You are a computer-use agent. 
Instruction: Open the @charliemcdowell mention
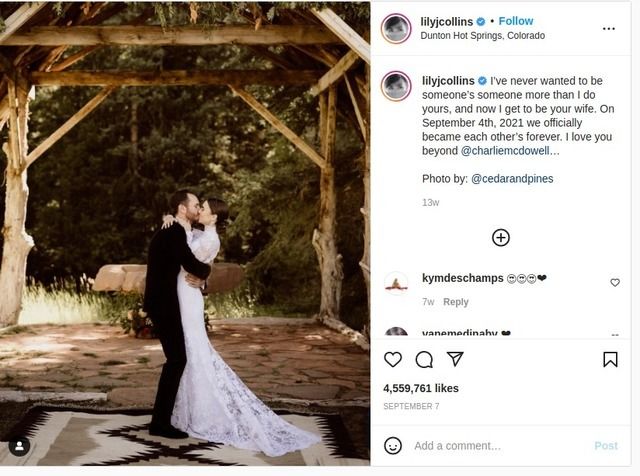click(510, 150)
